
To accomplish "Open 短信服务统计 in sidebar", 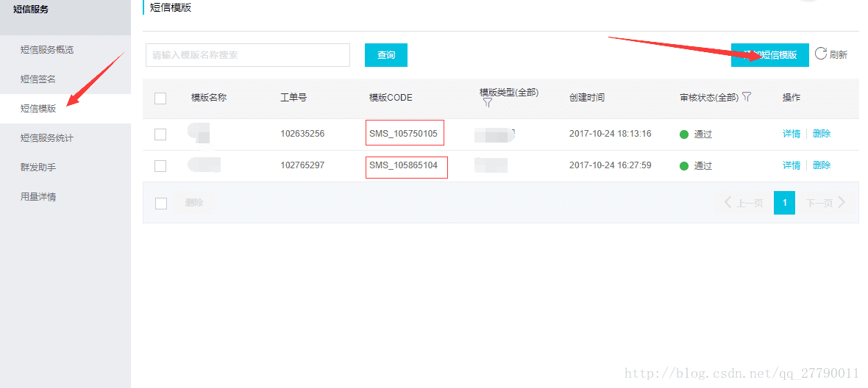I will (x=47, y=138).
